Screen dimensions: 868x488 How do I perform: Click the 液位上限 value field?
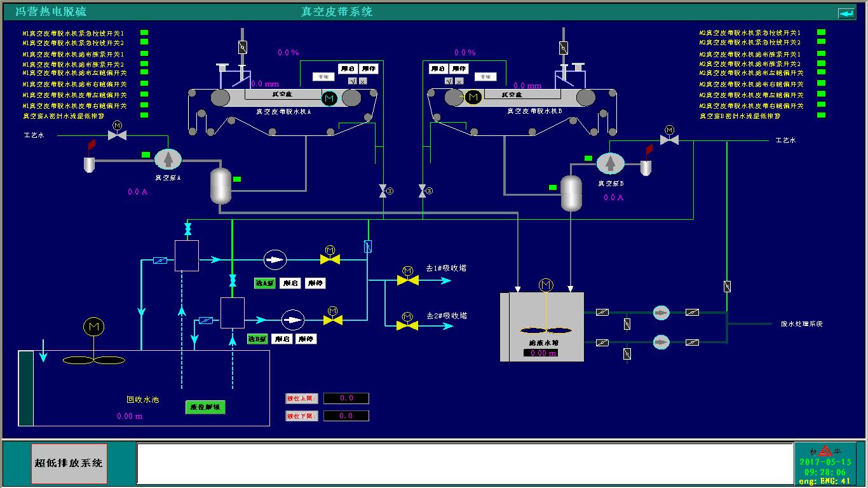pos(346,398)
